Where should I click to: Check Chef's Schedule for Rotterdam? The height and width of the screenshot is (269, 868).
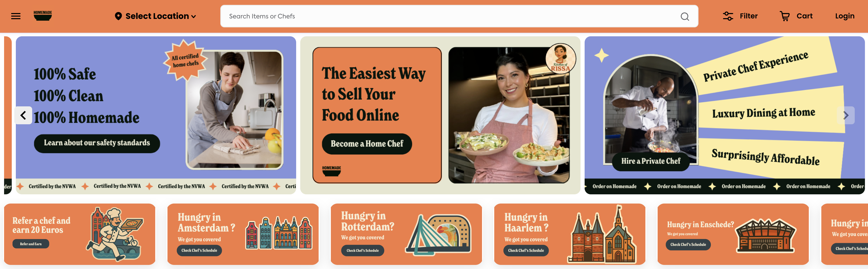pos(363,250)
